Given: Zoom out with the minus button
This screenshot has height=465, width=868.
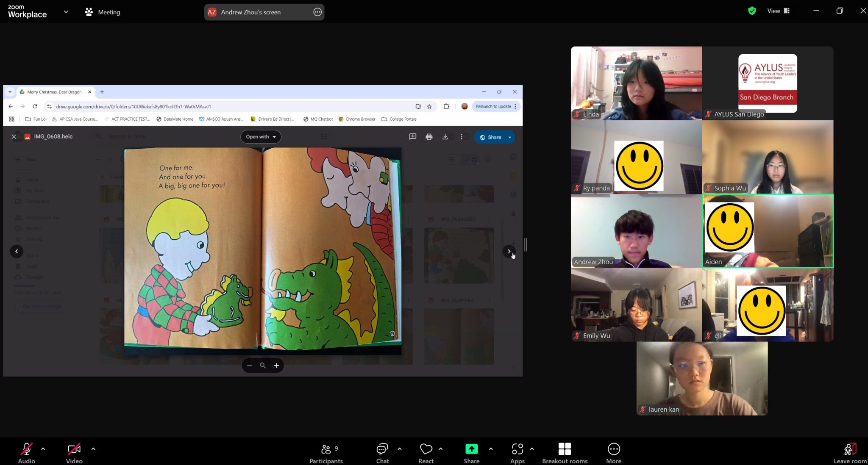Looking at the screenshot, I should pyautogui.click(x=249, y=365).
